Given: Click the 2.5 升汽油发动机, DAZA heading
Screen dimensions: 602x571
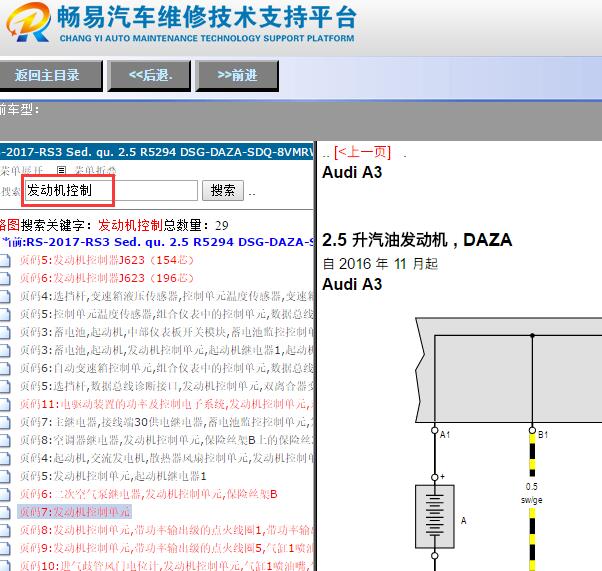Looking at the screenshot, I should click(417, 240).
